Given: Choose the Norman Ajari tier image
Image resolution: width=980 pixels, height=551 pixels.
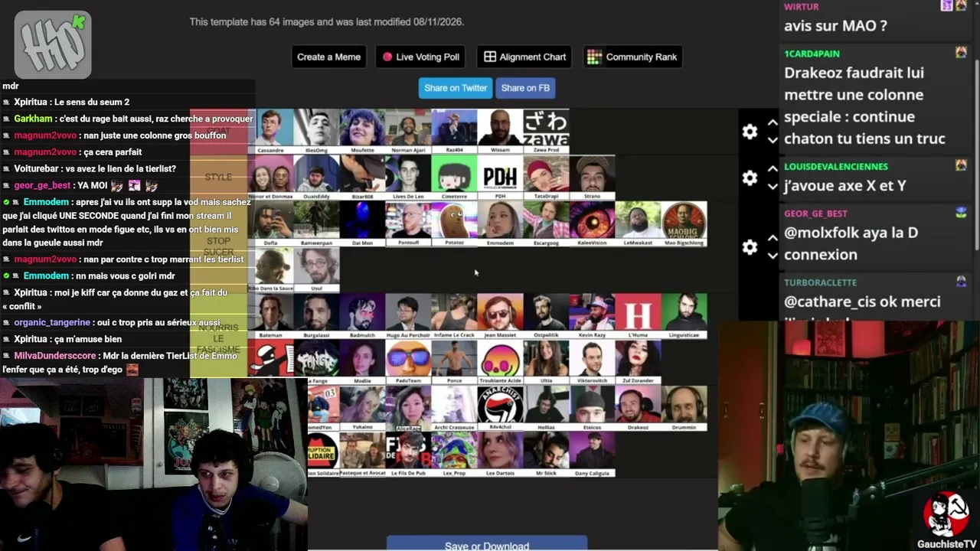Looking at the screenshot, I should click(x=408, y=132).
